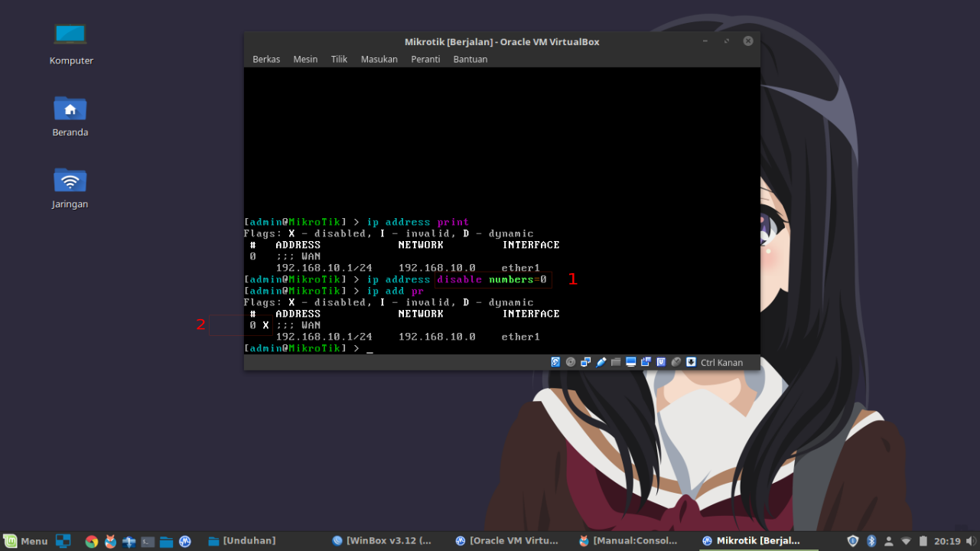Click the hard disk activity status icon
This screenshot has width=980, height=551.
coord(556,362)
